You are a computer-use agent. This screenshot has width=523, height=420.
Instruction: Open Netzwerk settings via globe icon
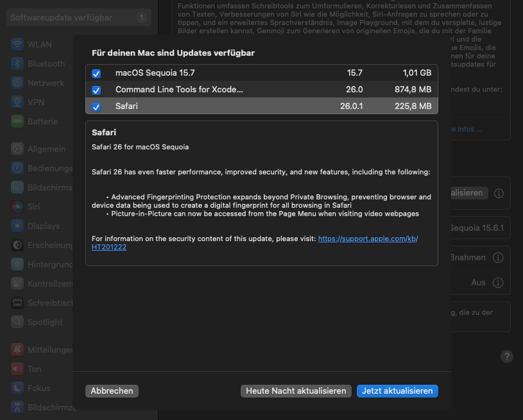17,83
